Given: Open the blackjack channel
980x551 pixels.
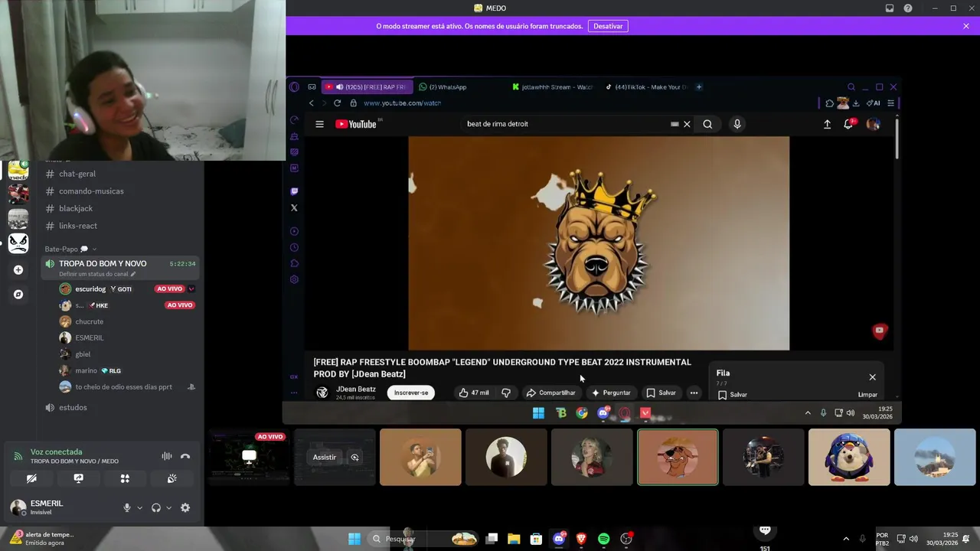Looking at the screenshot, I should click(76, 208).
